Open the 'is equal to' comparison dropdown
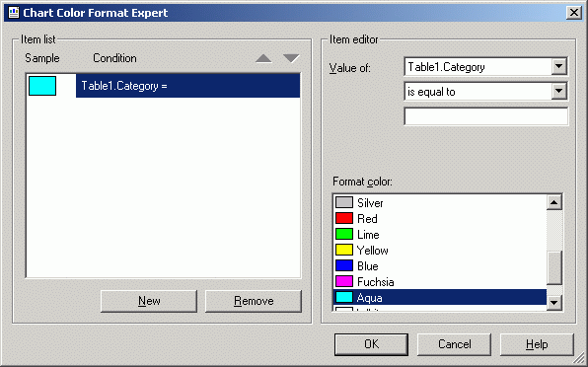588x367 pixels. pos(558,92)
